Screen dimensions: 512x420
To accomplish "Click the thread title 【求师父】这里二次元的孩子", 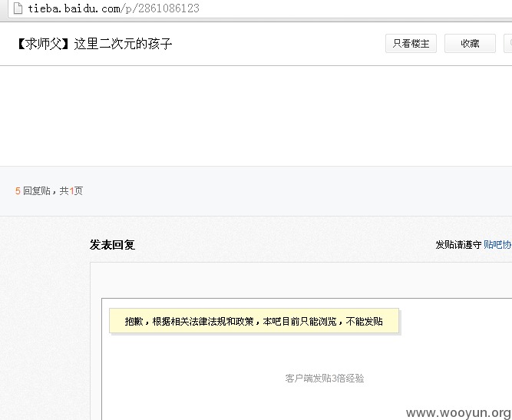I will coord(94,44).
